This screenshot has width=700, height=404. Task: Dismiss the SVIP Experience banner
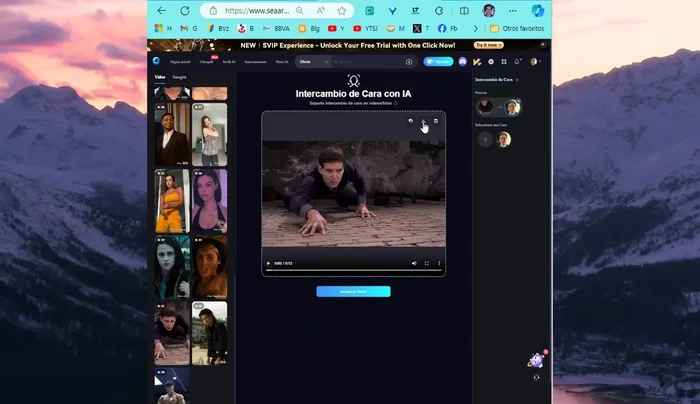(543, 45)
